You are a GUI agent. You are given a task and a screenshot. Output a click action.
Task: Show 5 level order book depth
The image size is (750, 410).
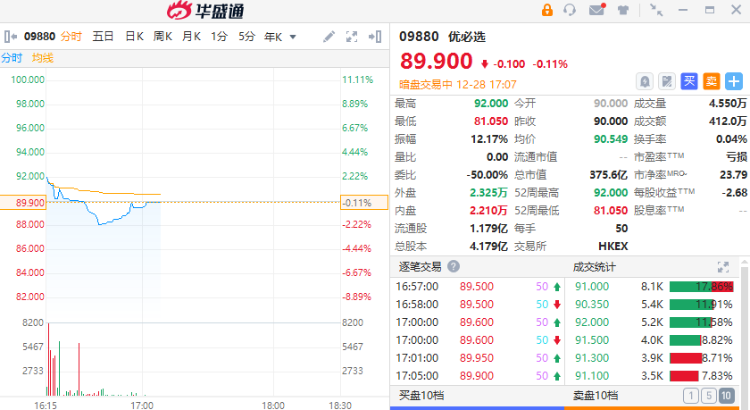[x=708, y=396]
